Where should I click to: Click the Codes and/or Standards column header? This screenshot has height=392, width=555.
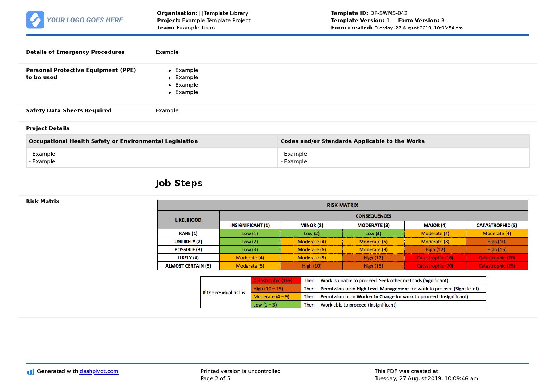coord(352,141)
